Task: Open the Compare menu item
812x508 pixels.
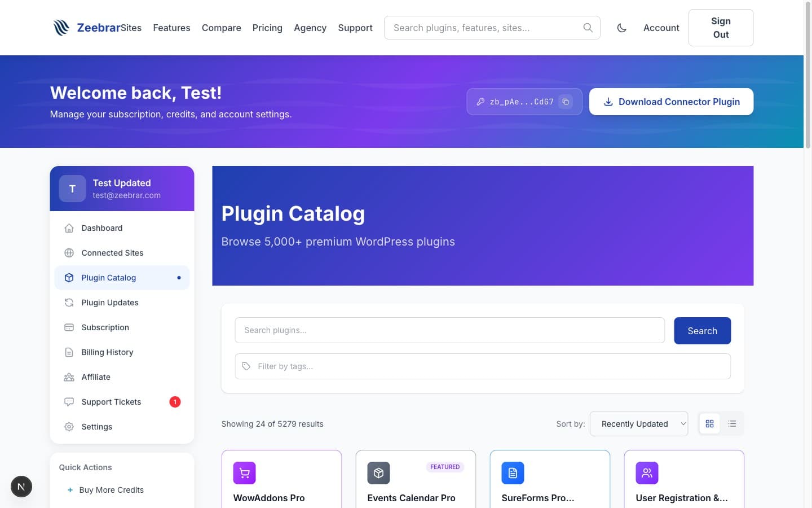Action: pyautogui.click(x=221, y=28)
